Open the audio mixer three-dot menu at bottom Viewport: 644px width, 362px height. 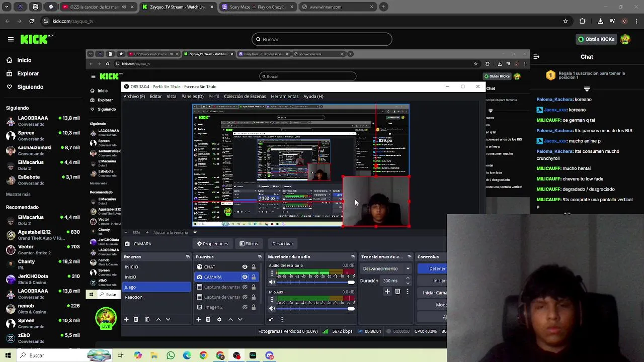pos(282,319)
